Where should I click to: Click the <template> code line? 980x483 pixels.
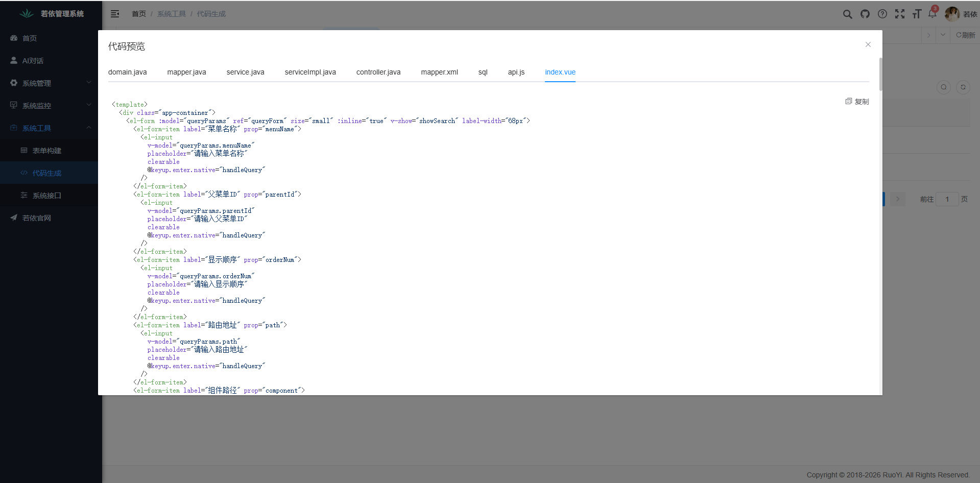pos(130,105)
